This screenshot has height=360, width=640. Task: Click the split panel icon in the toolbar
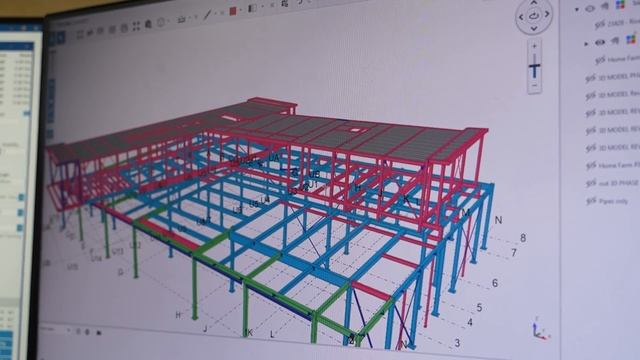point(253,8)
